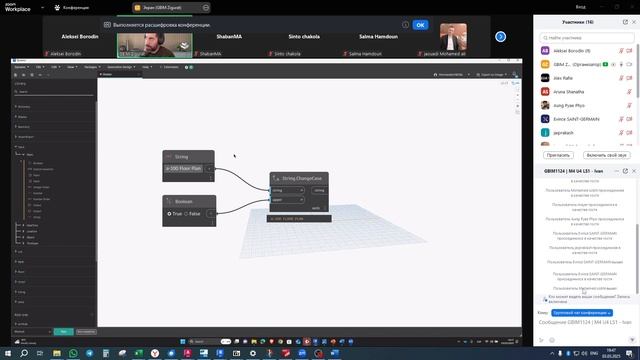The width and height of the screenshot is (640, 360).
Task: Open WhatsApp from the Windows taskbar
Action: click(x=73, y=353)
